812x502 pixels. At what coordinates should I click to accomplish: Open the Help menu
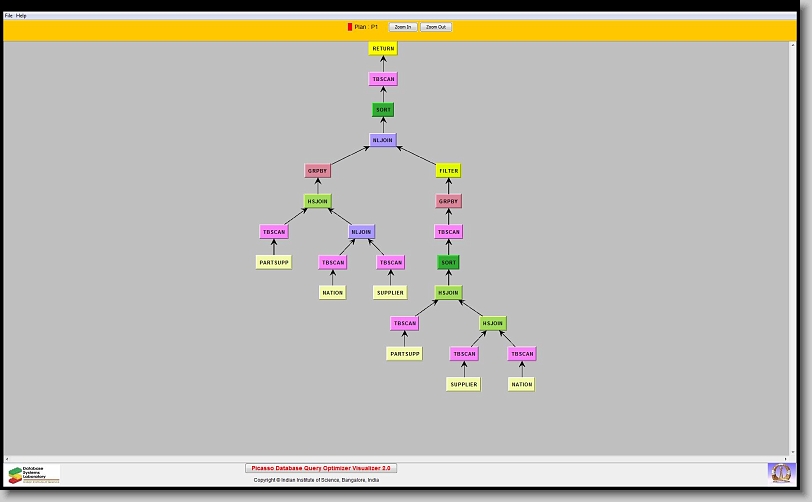pyautogui.click(x=21, y=16)
